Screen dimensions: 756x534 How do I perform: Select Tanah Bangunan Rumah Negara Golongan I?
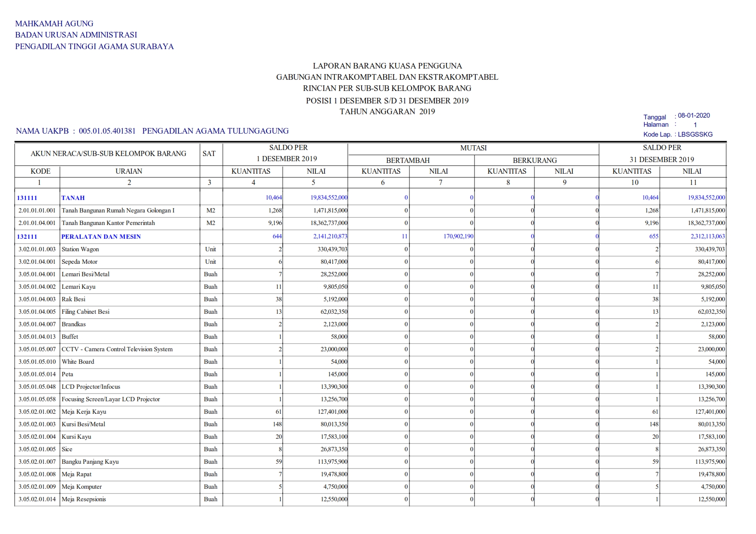point(118,211)
